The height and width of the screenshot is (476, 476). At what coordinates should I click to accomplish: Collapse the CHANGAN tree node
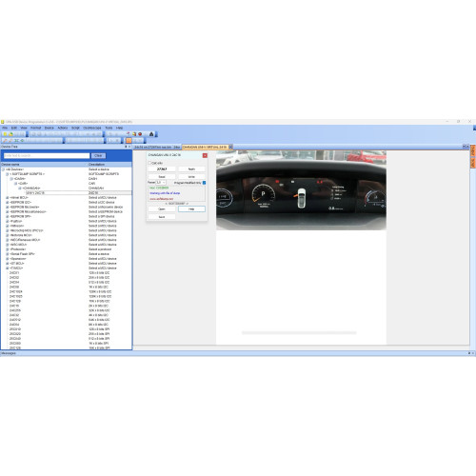pos(20,188)
